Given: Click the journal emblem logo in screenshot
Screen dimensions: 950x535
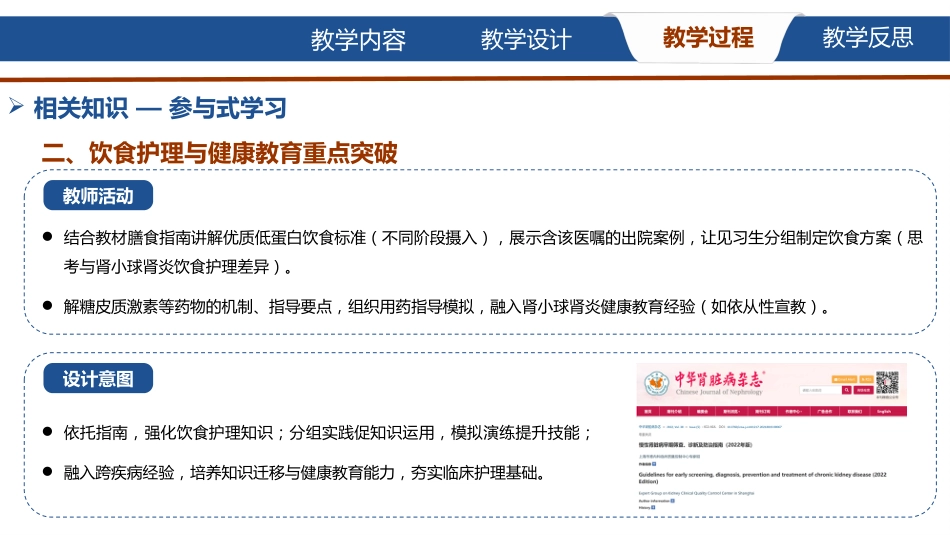Looking at the screenshot, I should (656, 384).
